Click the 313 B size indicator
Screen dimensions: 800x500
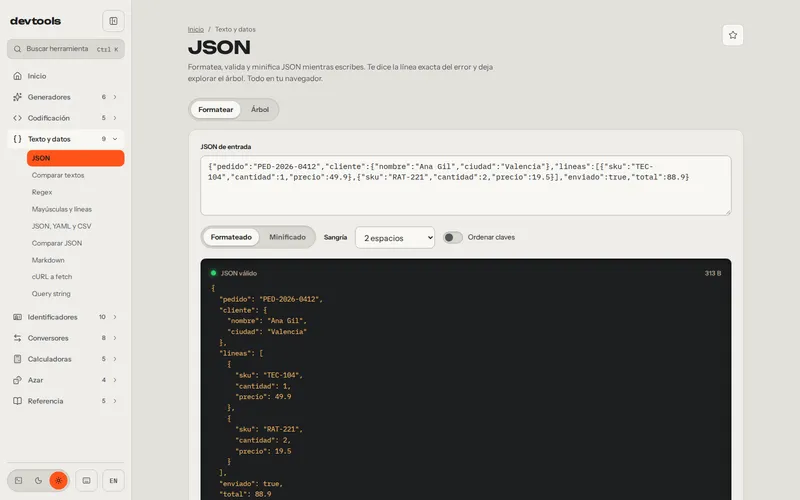point(713,273)
